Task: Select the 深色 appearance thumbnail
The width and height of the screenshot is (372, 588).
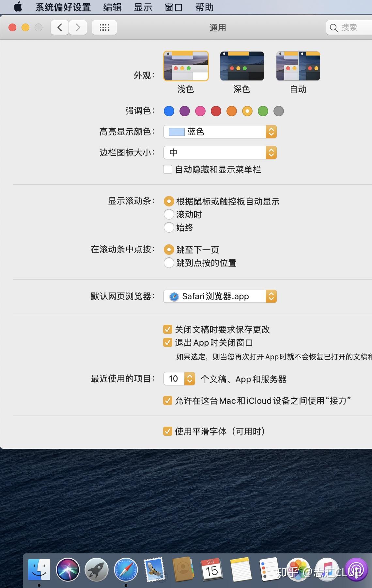Action: pos(242,66)
